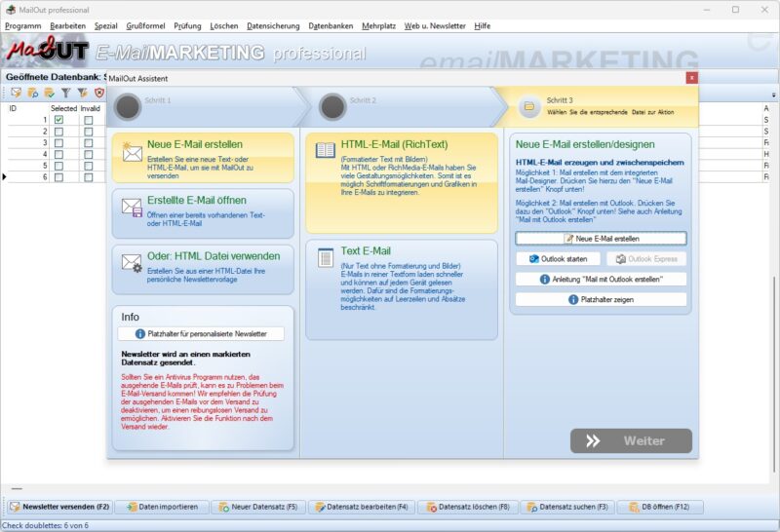Select 'Oder: HTML Datei verwenden' envelope-gear icon
Screen dimensions: 780x532
coord(133,263)
